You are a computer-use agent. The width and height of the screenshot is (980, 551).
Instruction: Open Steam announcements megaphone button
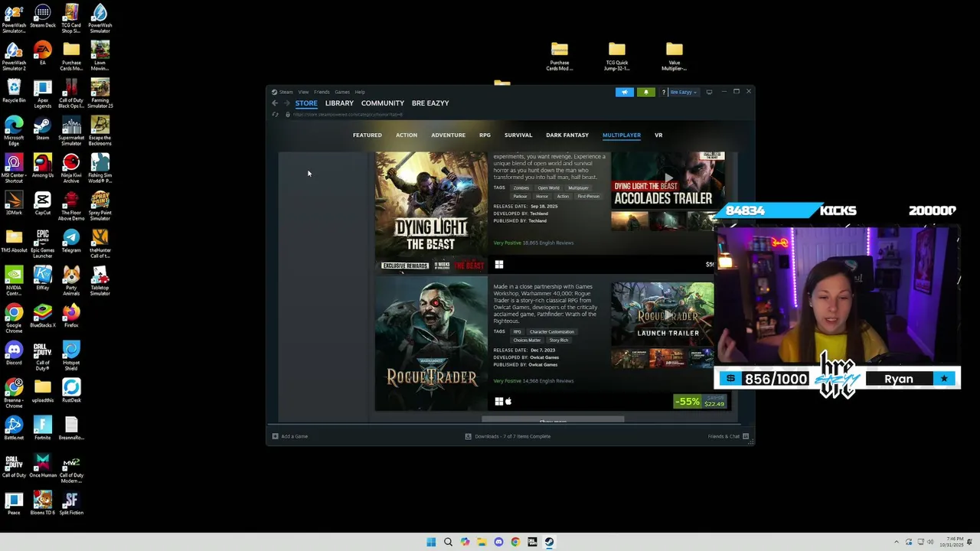click(625, 92)
